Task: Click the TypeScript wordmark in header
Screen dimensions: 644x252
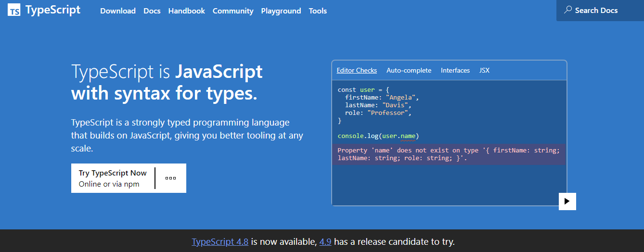Action: coord(53,10)
